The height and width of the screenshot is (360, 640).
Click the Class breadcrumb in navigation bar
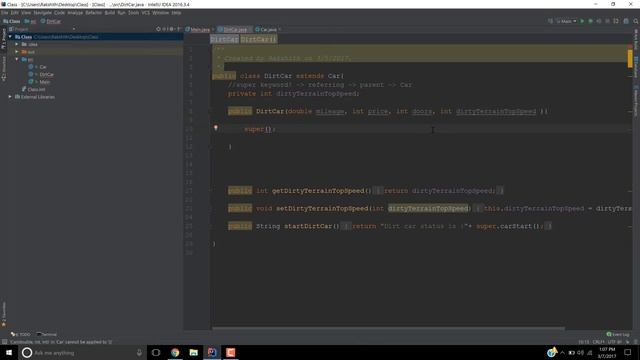11,21
